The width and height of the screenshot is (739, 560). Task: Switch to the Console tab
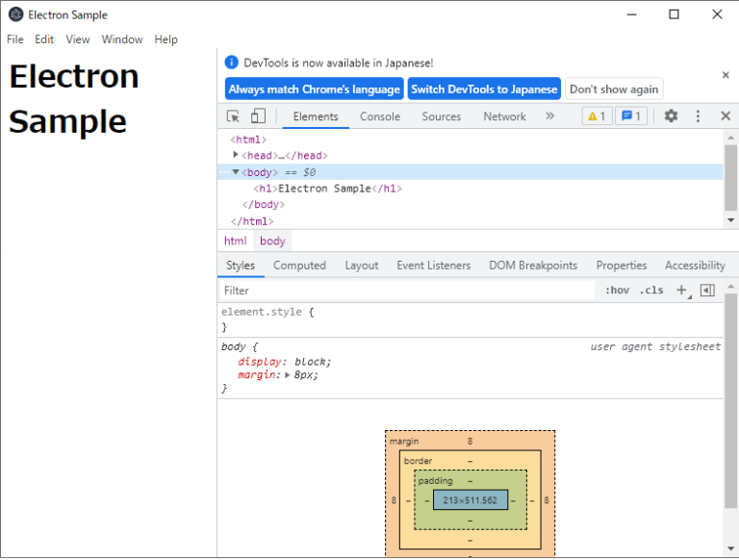[x=379, y=116]
